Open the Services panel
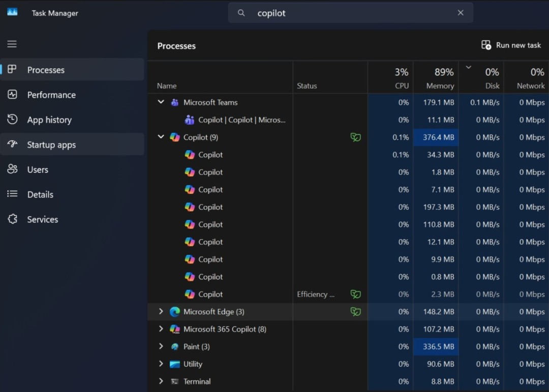The width and height of the screenshot is (549, 392). (42, 219)
